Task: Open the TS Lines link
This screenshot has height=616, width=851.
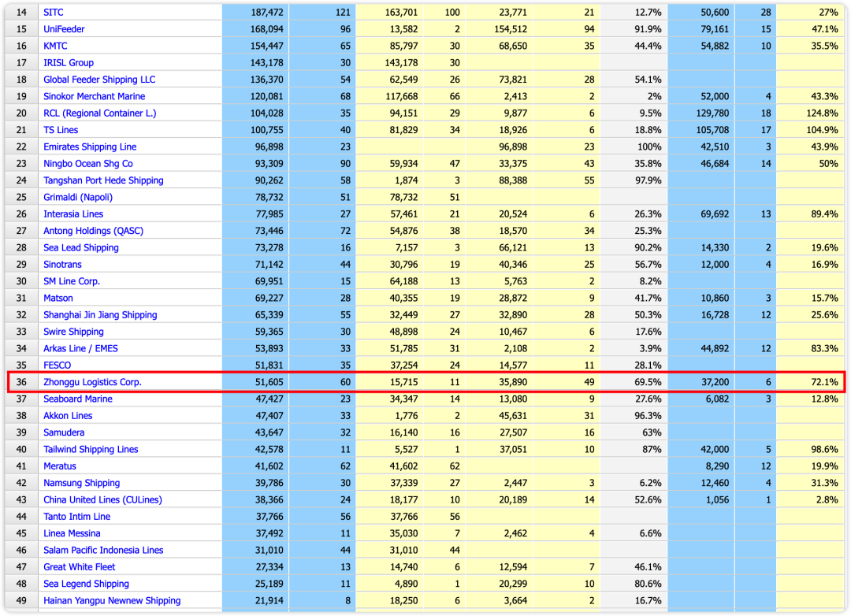Action: point(61,130)
